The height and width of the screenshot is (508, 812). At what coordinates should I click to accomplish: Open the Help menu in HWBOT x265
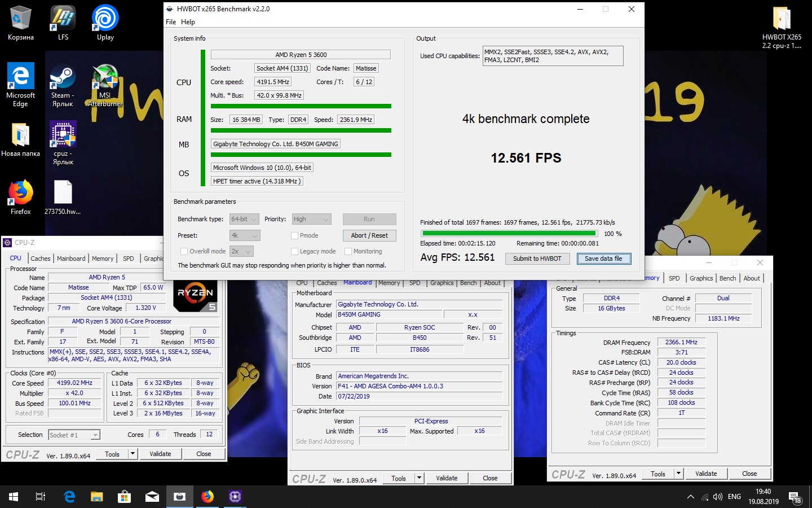[x=188, y=22]
